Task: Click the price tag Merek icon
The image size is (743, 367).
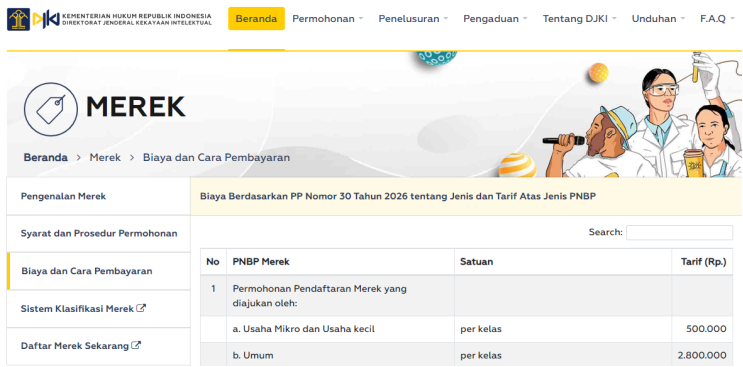Action: click(x=51, y=109)
